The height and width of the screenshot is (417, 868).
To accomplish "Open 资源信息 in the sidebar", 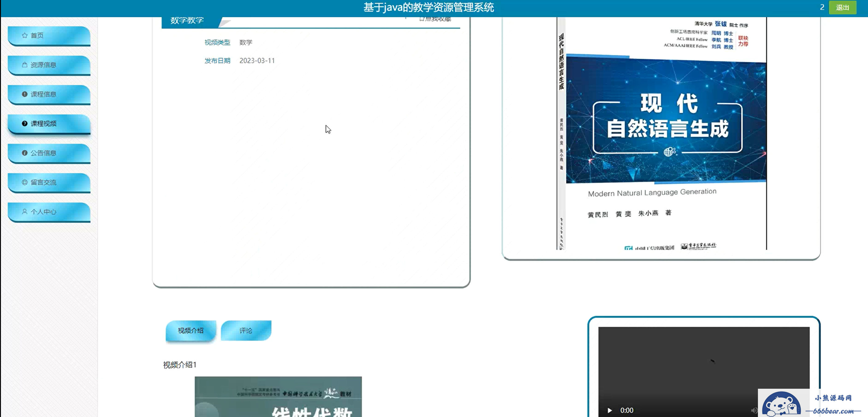I will (x=49, y=65).
